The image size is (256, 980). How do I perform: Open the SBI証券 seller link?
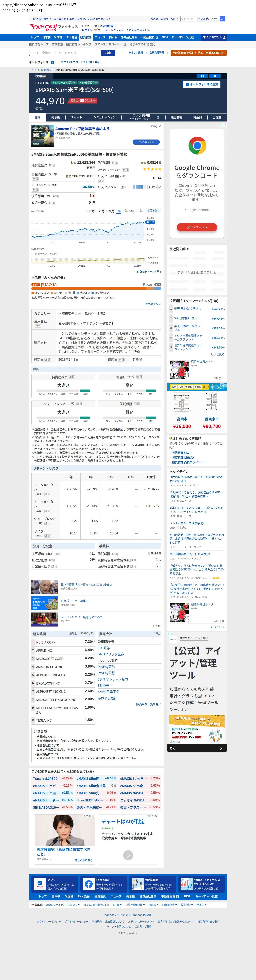point(103,686)
